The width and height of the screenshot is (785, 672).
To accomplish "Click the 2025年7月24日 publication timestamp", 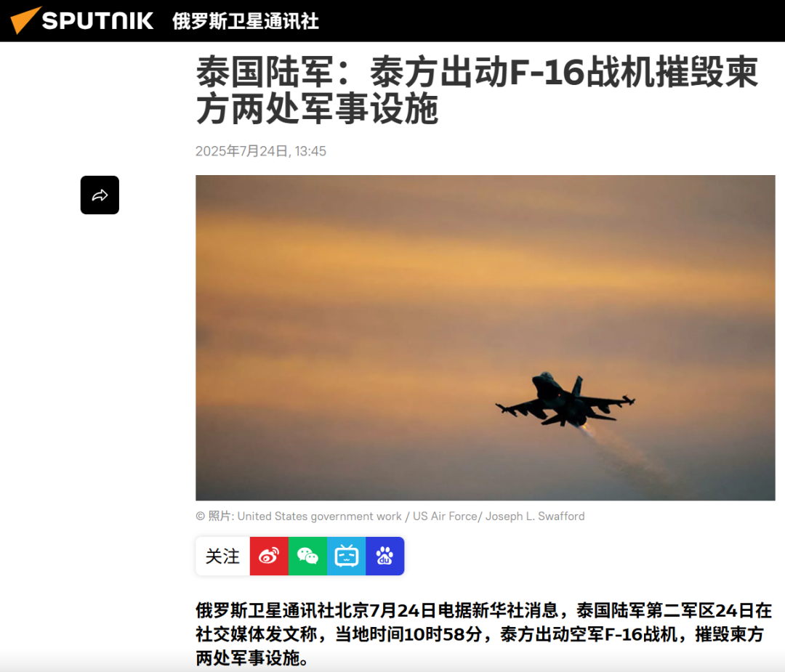I will tap(260, 151).
